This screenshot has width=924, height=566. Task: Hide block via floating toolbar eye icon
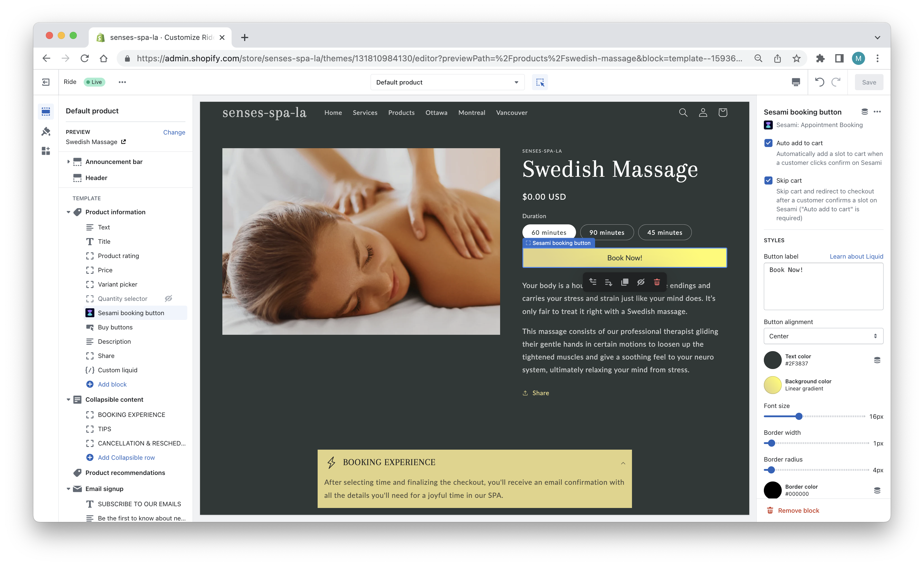[x=641, y=282]
